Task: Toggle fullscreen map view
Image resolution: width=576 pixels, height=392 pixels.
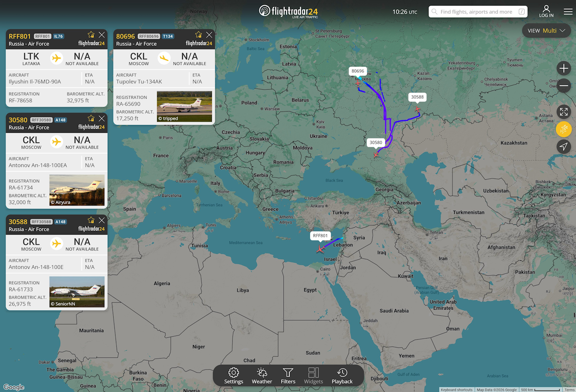Action: click(x=564, y=112)
